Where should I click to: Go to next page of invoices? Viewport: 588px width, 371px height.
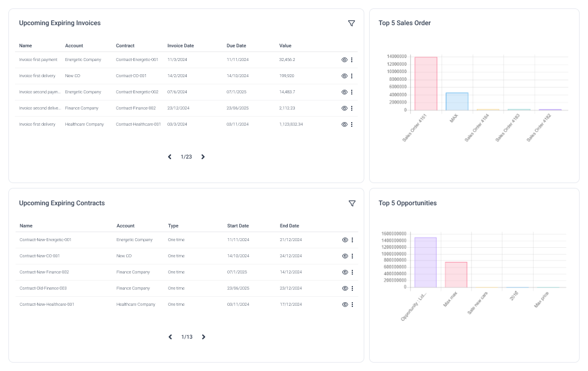pyautogui.click(x=203, y=157)
